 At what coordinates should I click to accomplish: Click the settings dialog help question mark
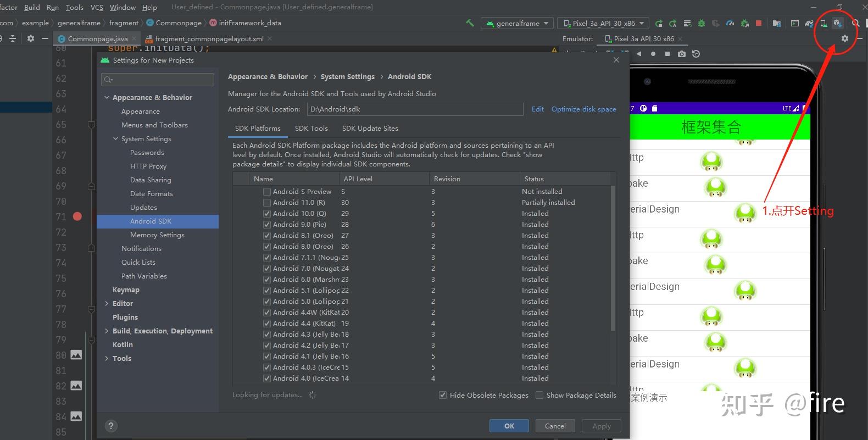[111, 426]
